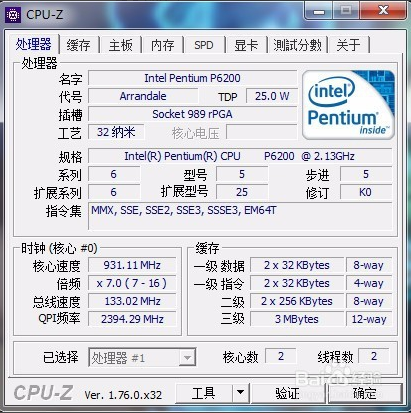Select the 处理器 tab
Screen dimensions: 411x413
[x=34, y=44]
